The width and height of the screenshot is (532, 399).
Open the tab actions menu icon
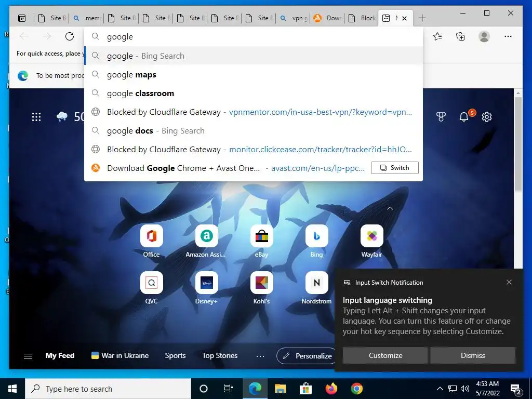pos(22,18)
